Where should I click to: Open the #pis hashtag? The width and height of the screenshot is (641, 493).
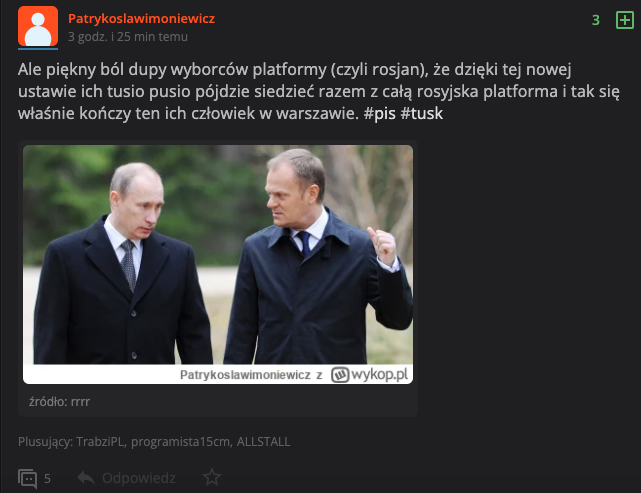click(x=380, y=114)
